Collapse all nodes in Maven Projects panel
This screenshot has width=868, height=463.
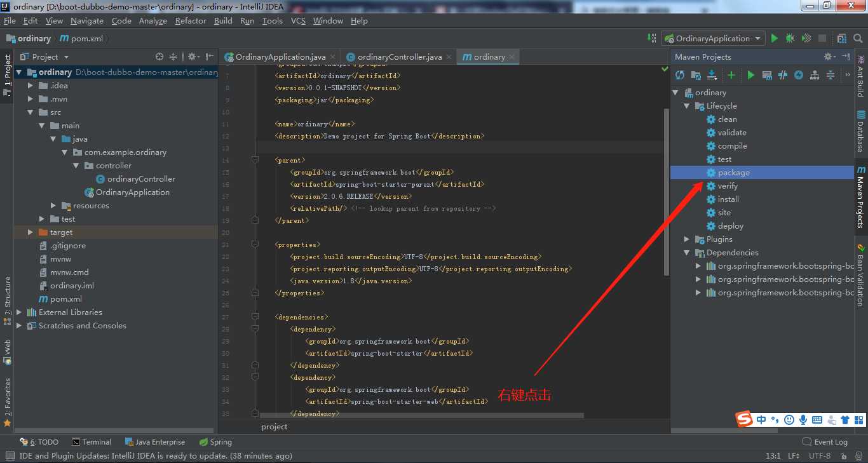pyautogui.click(x=831, y=75)
